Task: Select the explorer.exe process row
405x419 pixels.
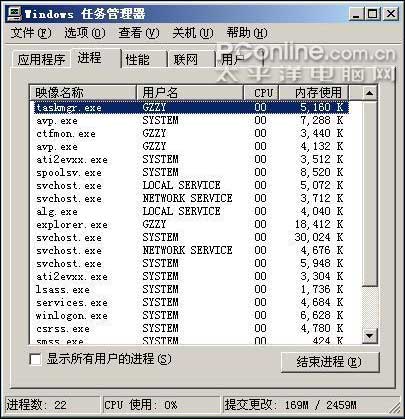Action: point(191,224)
